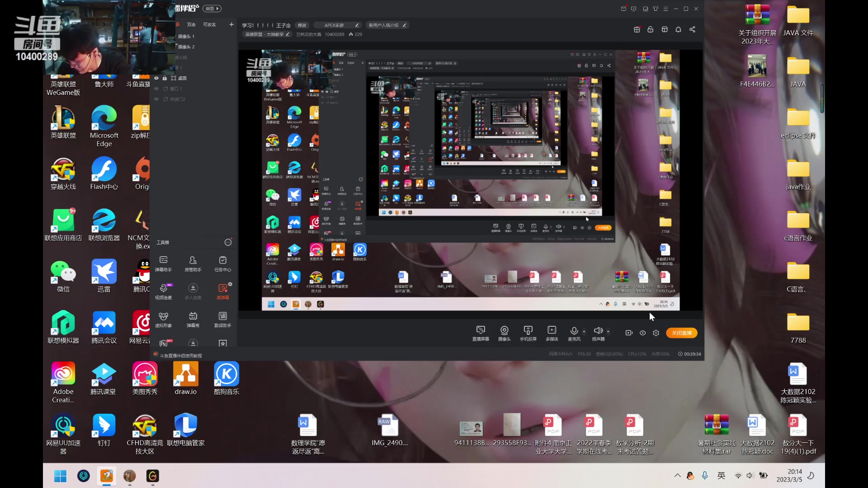Toggle 读弹幕 read-danmaku tool
This screenshot has height=488, width=868.
click(222, 292)
